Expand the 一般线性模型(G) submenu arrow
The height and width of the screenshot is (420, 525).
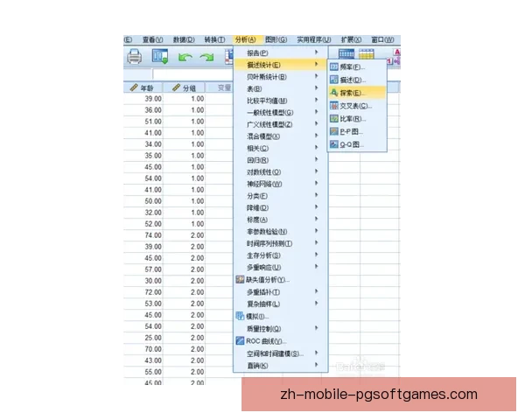pyautogui.click(x=316, y=112)
